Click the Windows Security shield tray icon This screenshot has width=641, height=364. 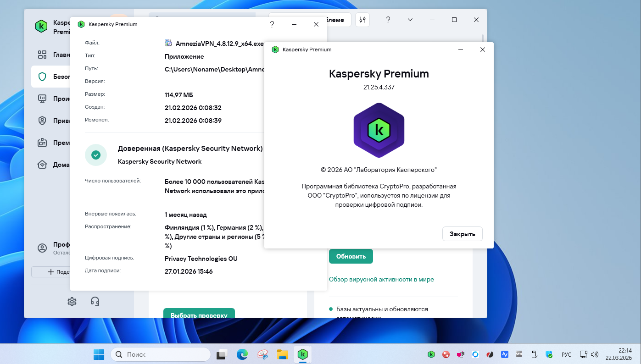click(549, 354)
